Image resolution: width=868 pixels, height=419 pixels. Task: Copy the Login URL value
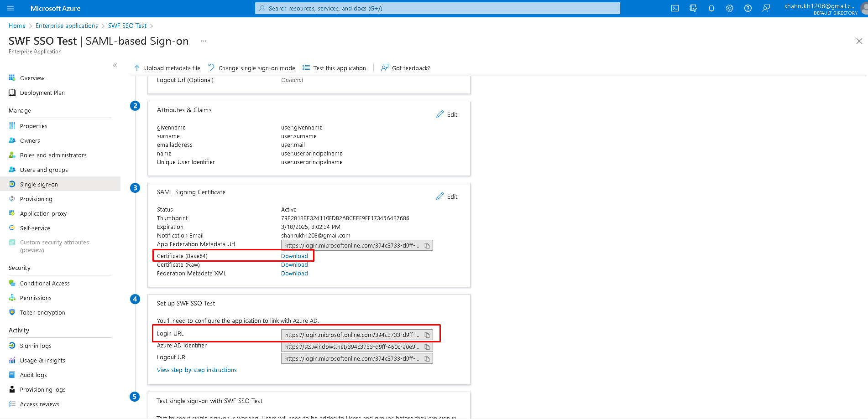[427, 335]
